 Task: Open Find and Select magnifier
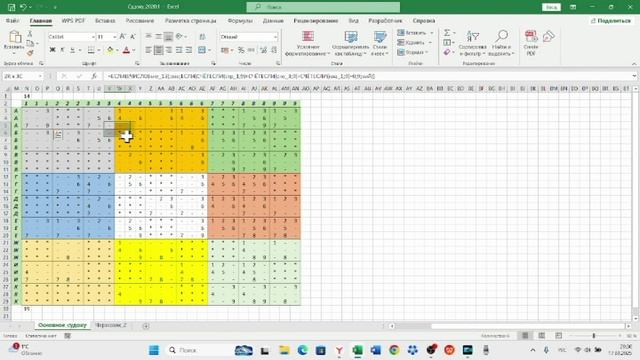click(501, 42)
